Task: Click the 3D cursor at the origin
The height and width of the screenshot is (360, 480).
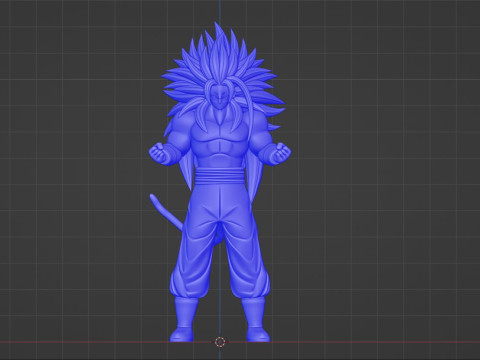Action: point(220,342)
